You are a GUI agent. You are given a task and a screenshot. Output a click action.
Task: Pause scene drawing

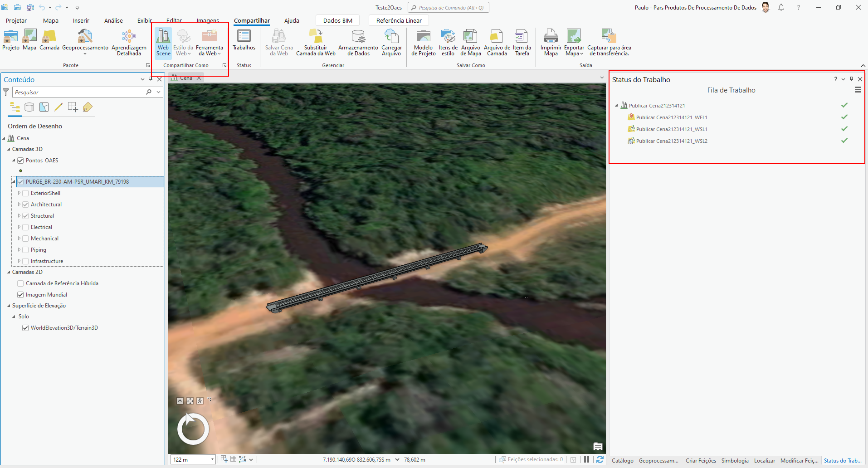(x=586, y=459)
